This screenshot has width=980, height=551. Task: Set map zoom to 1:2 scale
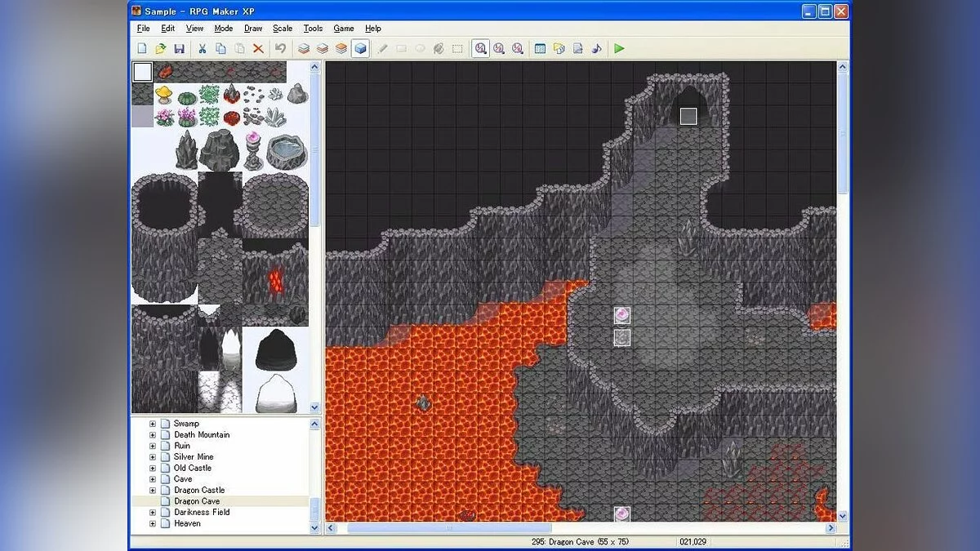point(499,49)
